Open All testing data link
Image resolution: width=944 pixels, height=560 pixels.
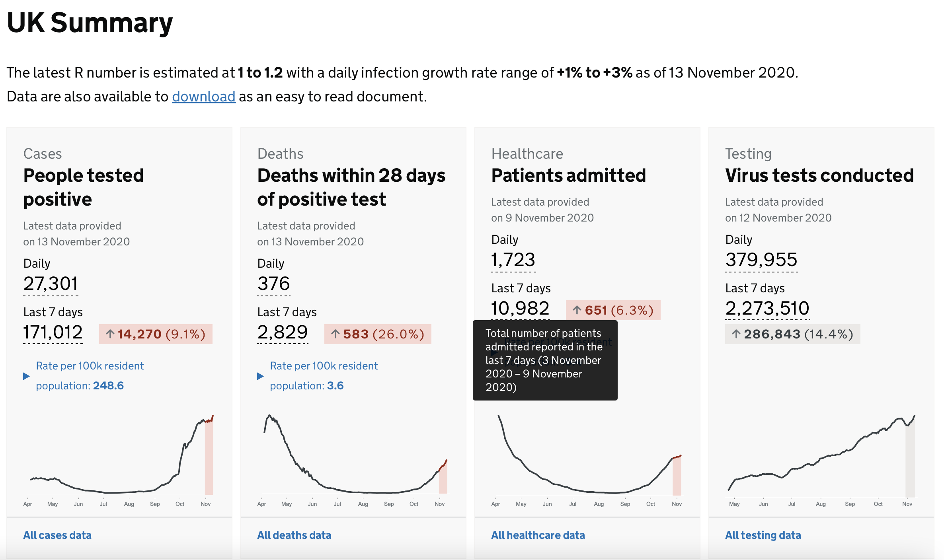[x=763, y=535]
